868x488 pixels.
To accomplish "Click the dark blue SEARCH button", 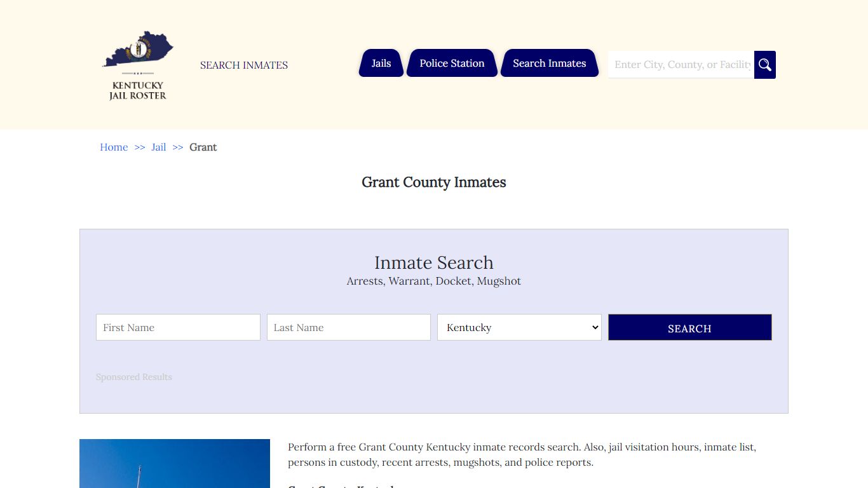I will tap(690, 327).
